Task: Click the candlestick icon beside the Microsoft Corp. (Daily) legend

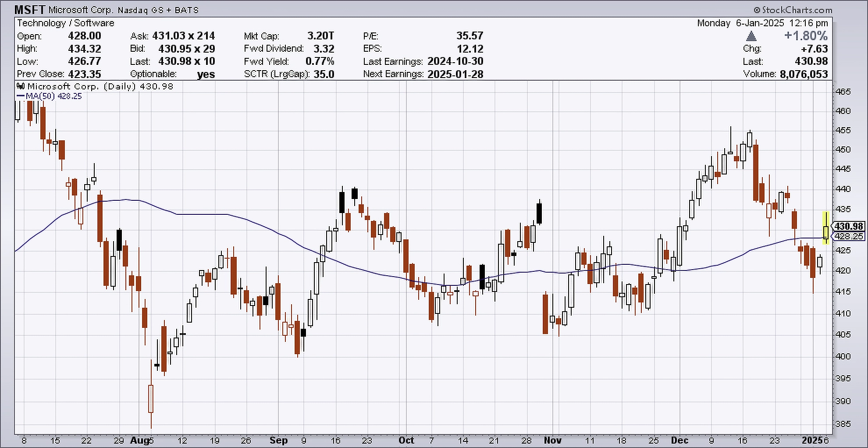Action: tap(21, 86)
